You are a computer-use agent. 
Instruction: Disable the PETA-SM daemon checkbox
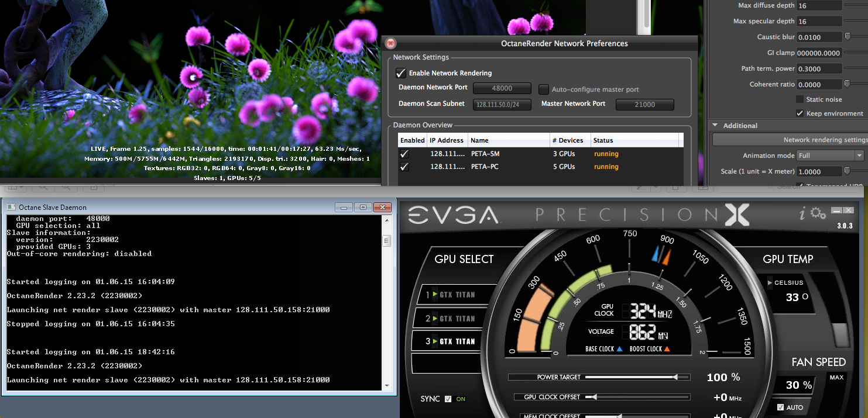tap(404, 154)
